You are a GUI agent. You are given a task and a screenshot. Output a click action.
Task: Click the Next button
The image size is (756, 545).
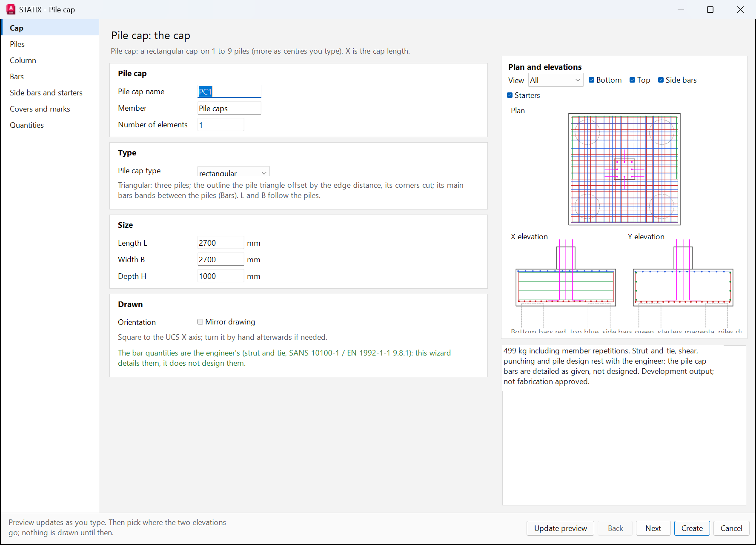(653, 528)
